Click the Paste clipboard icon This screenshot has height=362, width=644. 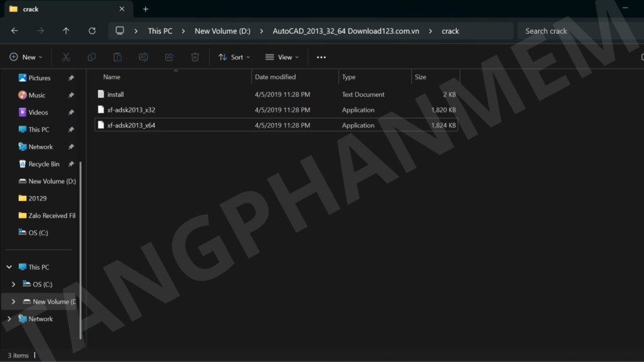coord(118,57)
